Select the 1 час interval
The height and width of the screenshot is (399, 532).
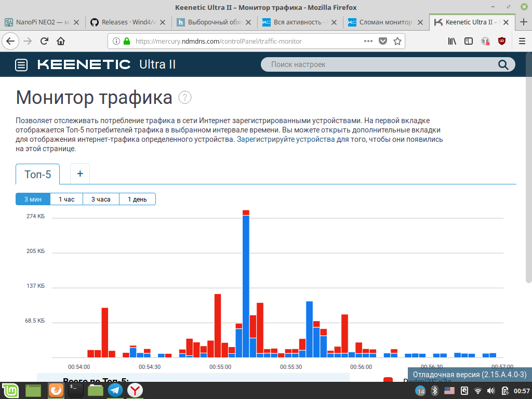click(66, 199)
